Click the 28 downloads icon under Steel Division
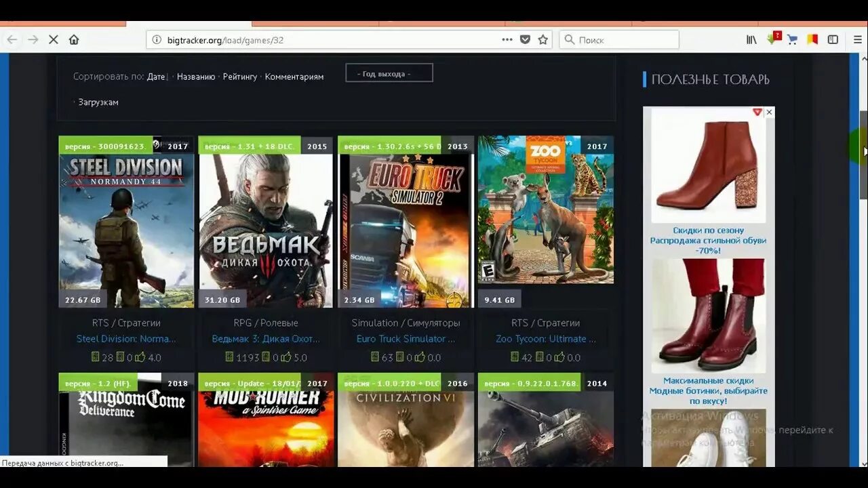868x488 pixels. pyautogui.click(x=96, y=357)
